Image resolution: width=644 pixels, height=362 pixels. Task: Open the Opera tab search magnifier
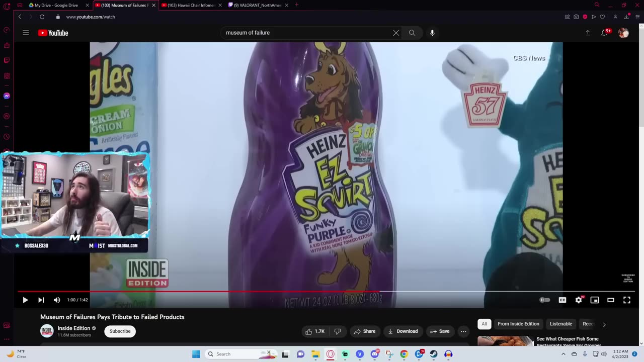click(x=597, y=5)
